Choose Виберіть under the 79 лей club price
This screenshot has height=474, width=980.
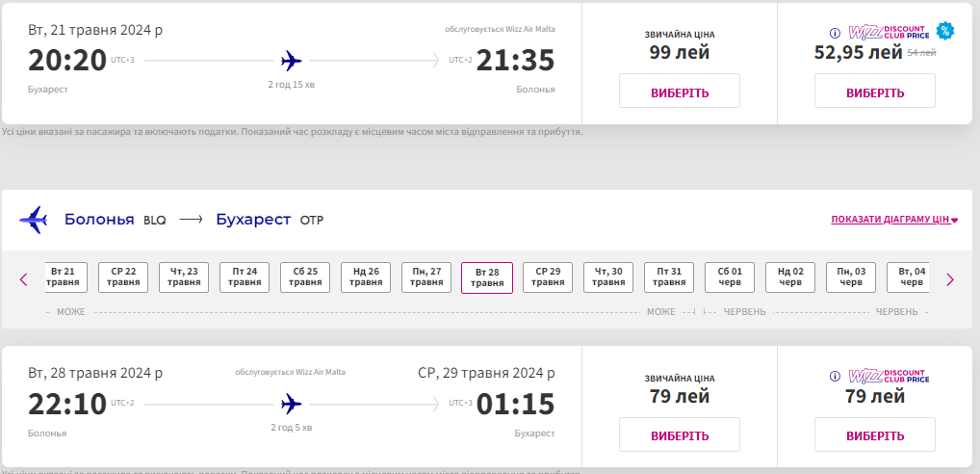(x=875, y=435)
